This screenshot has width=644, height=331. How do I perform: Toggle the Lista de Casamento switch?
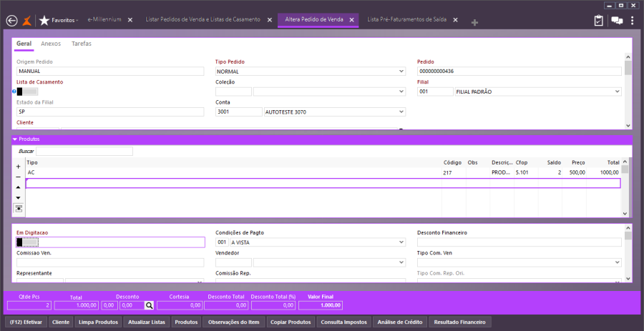tap(27, 92)
